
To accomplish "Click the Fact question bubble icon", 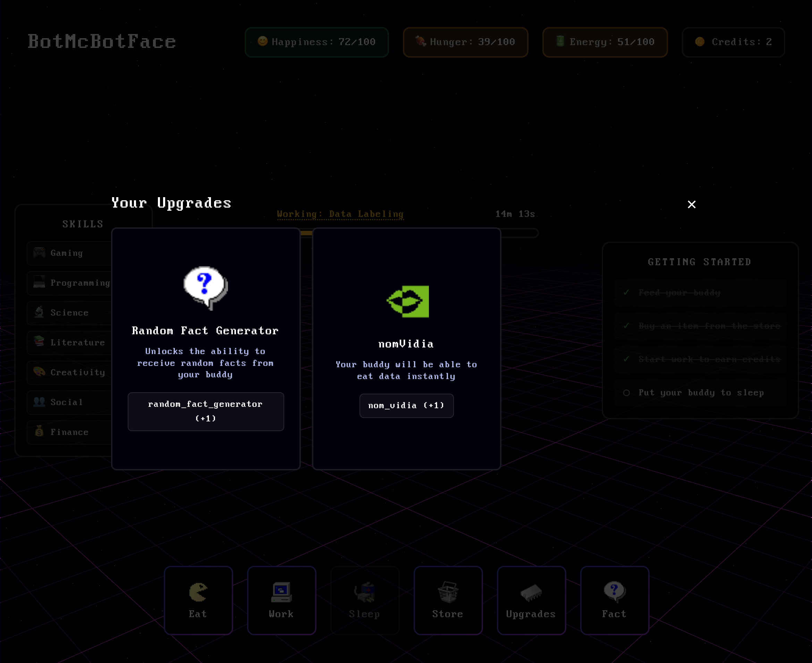I will click(x=614, y=591).
